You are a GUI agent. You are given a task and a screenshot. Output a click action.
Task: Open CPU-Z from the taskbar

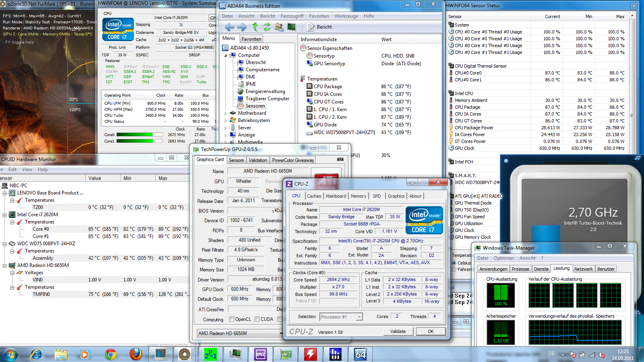pyautogui.click(x=261, y=354)
